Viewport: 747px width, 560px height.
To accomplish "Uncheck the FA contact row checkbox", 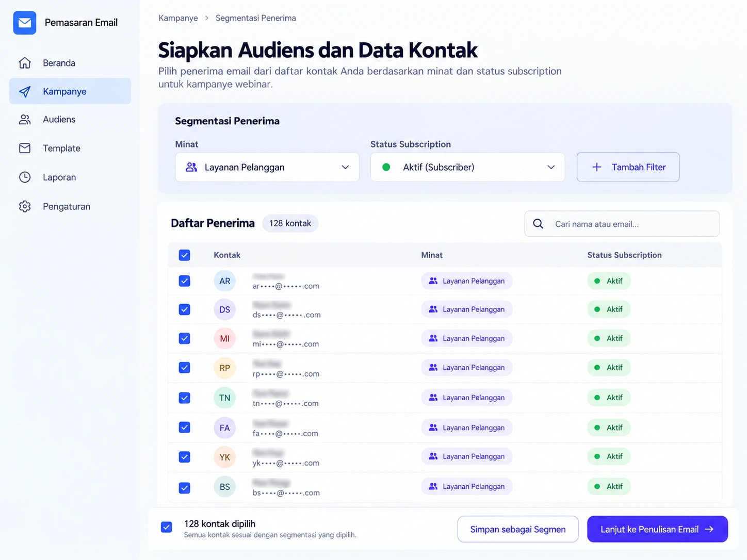I will pyautogui.click(x=184, y=427).
